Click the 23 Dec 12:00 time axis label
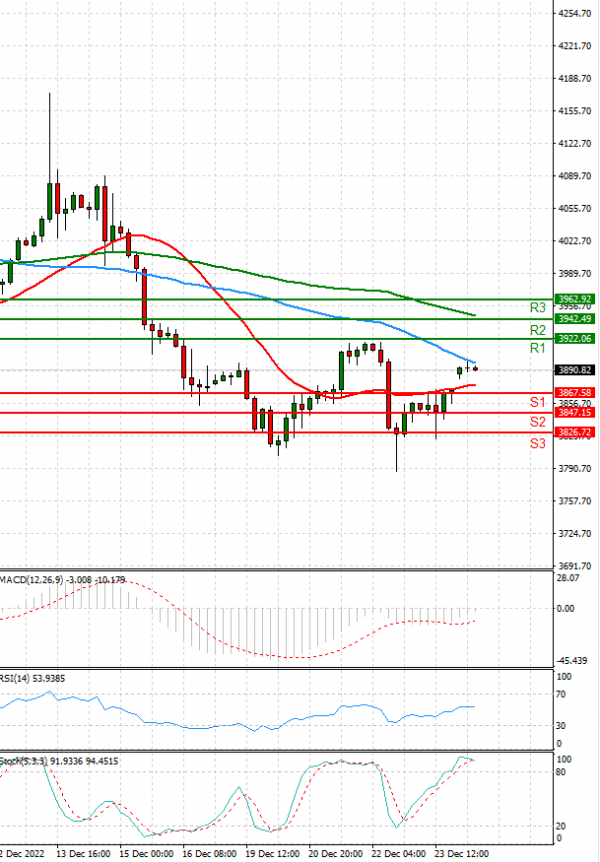This screenshot has height=862, width=600. click(x=462, y=854)
